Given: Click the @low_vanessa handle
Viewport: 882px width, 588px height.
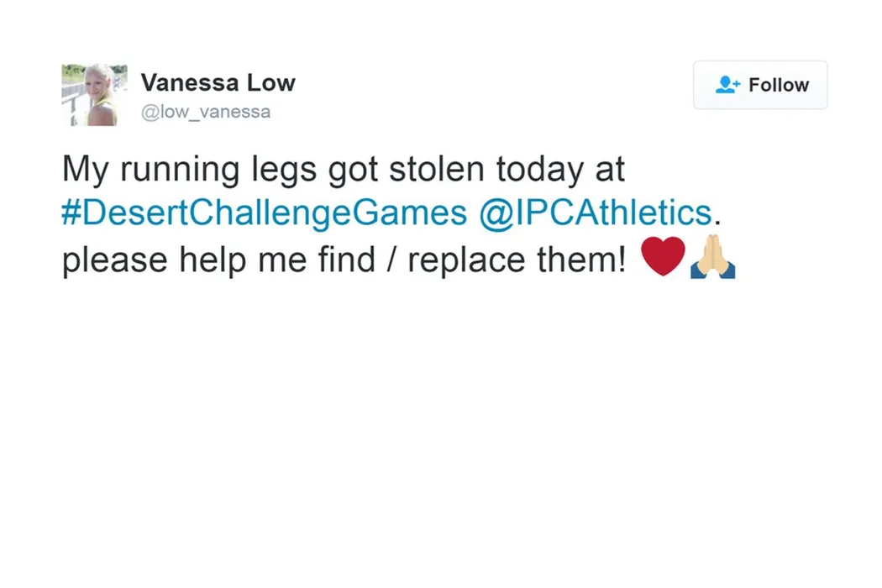Looking at the screenshot, I should tap(206, 112).
